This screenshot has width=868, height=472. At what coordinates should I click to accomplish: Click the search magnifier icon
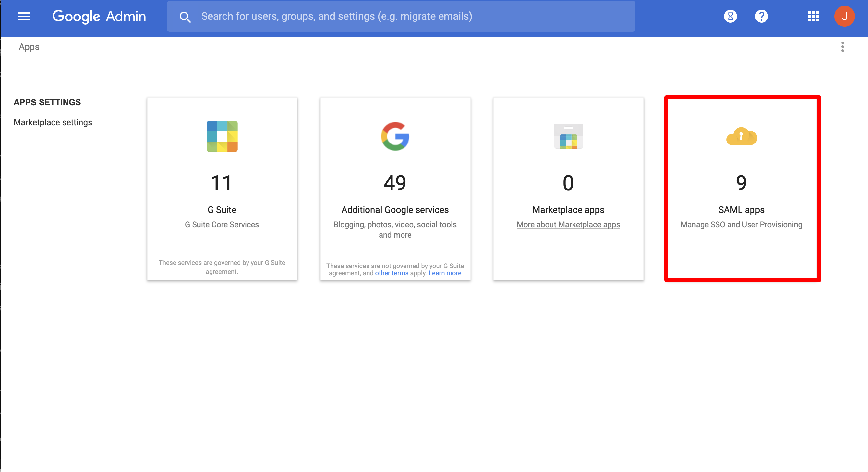pos(185,17)
